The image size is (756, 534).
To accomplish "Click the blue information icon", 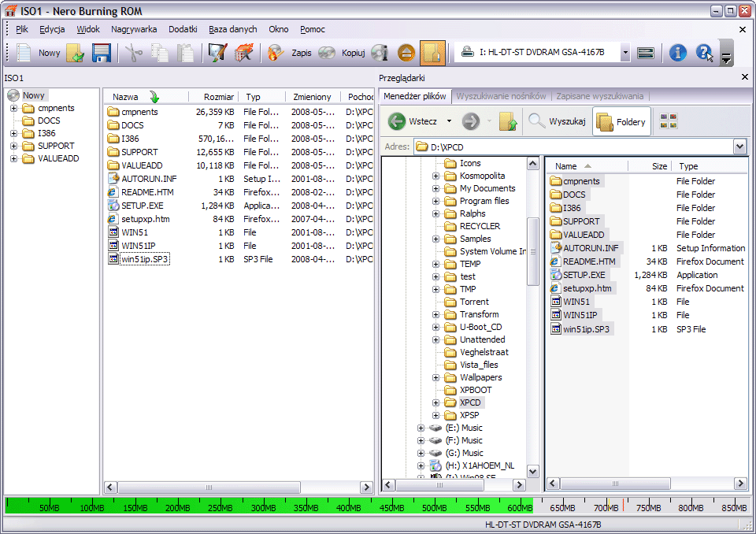I will click(677, 53).
